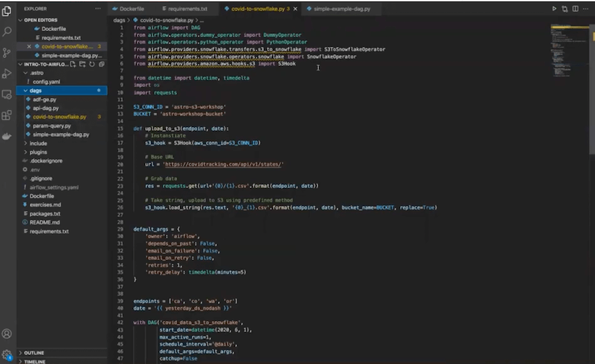Expand the Outline section
The height and width of the screenshot is (364, 595).
[x=33, y=352]
